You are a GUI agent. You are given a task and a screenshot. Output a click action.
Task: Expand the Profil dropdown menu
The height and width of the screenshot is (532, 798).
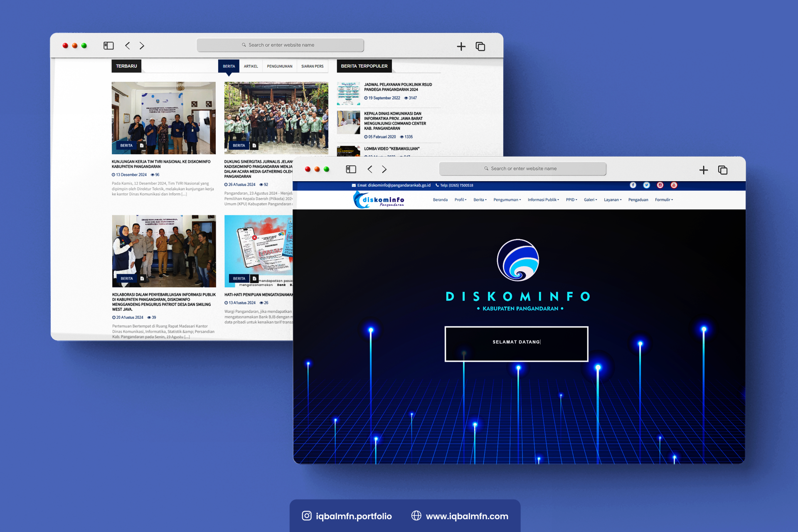point(461,200)
